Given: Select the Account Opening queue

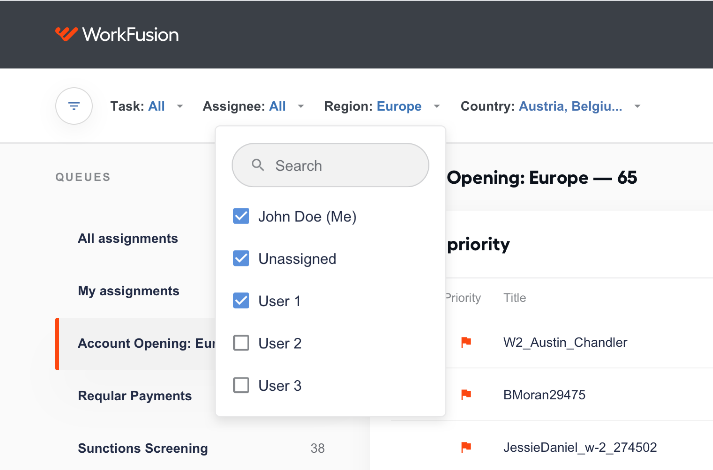Looking at the screenshot, I should [136, 344].
